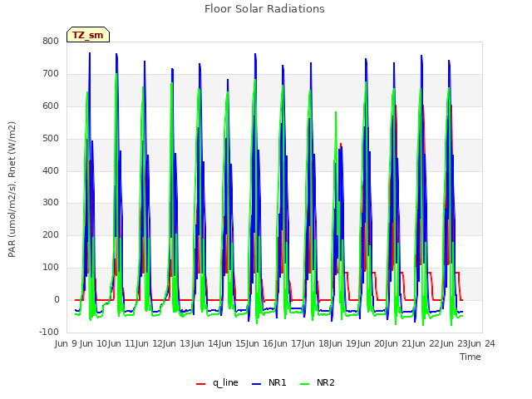
Task: Click the green NR2 legend swatch
Action: coord(305,384)
